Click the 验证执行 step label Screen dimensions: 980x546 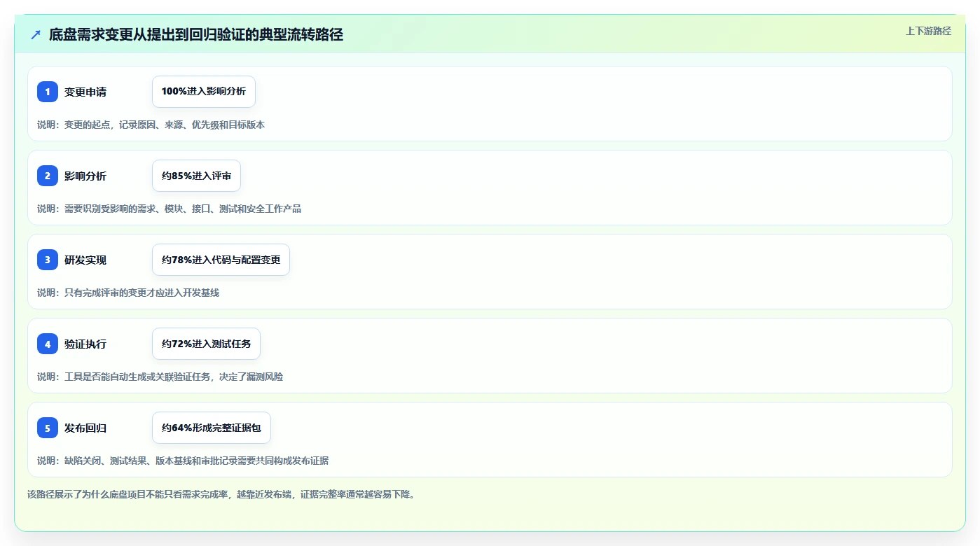pyautogui.click(x=85, y=344)
